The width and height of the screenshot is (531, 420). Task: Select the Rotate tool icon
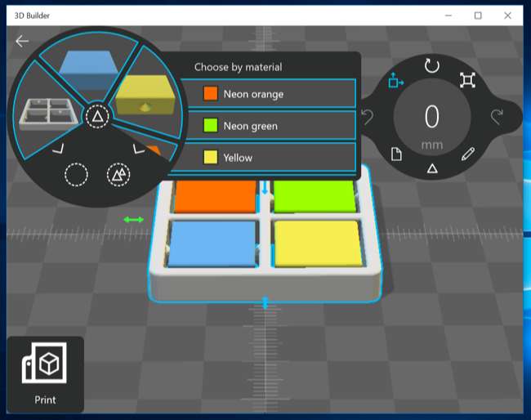click(431, 65)
